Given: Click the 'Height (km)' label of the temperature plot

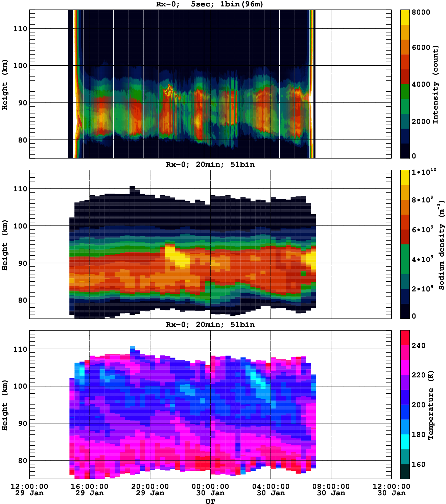Looking at the screenshot, I should 5,405.
